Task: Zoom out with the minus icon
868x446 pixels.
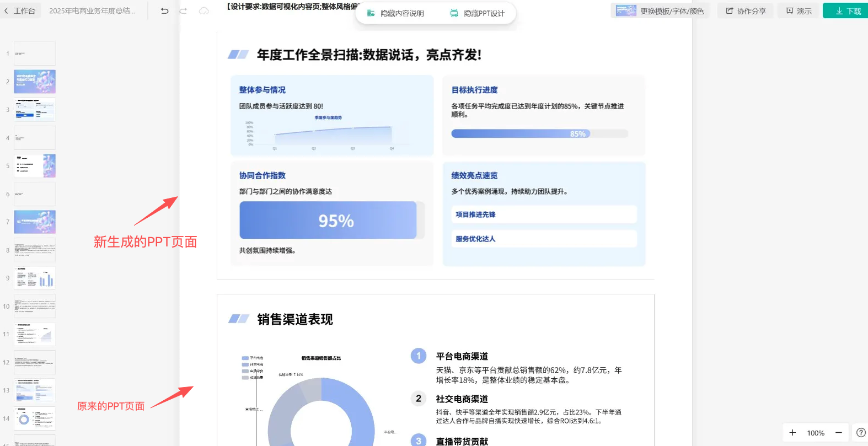Action: point(838,433)
